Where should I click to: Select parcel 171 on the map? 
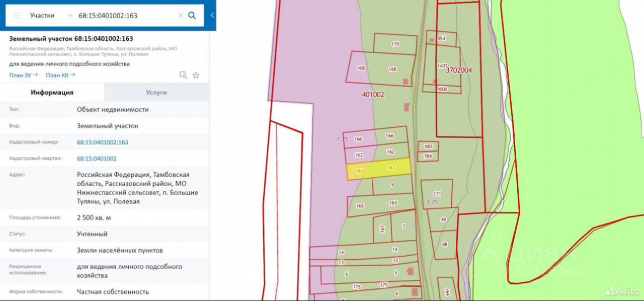[437, 194]
